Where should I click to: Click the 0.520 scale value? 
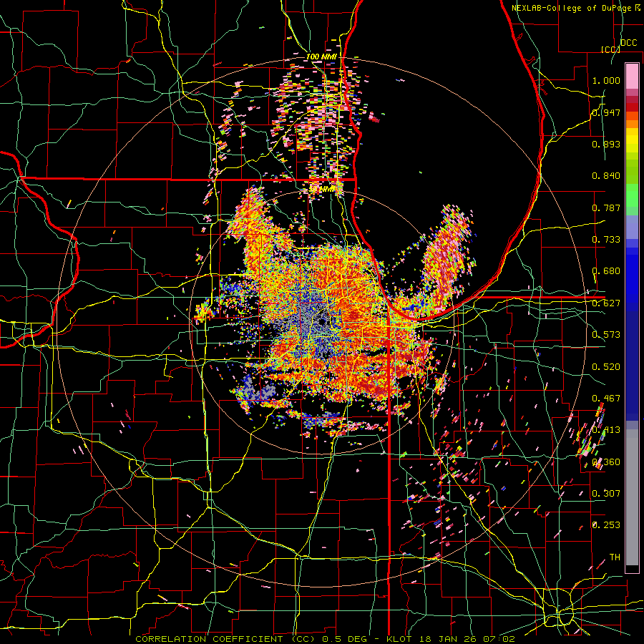[x=606, y=367]
